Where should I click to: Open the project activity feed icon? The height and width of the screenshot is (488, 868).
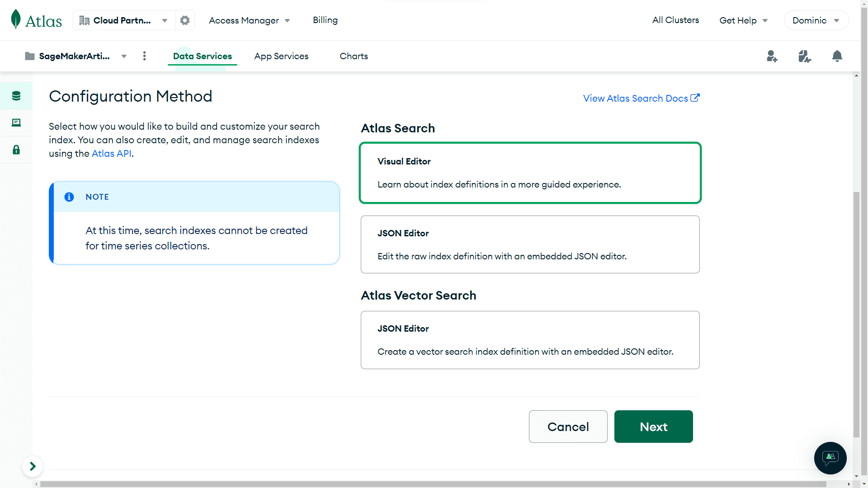pyautogui.click(x=804, y=56)
